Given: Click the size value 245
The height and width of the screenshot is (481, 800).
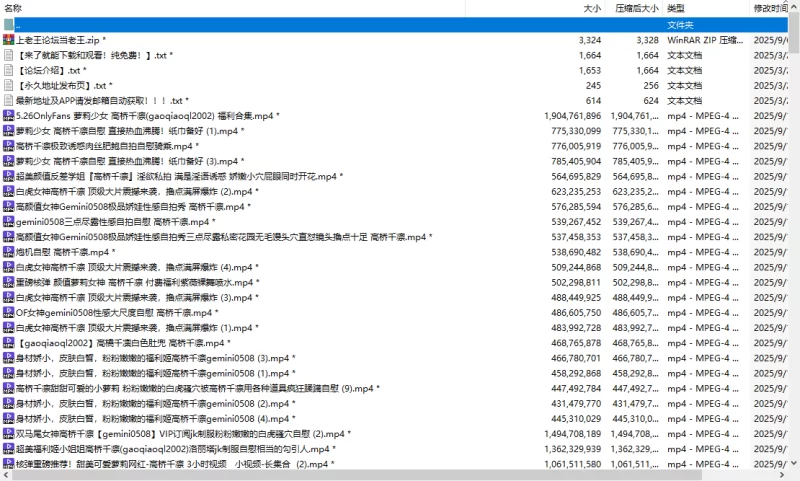Looking at the screenshot, I should coord(593,85).
